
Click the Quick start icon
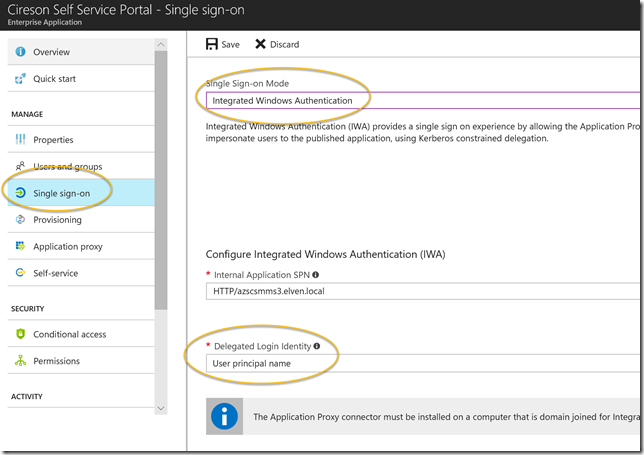[20, 78]
